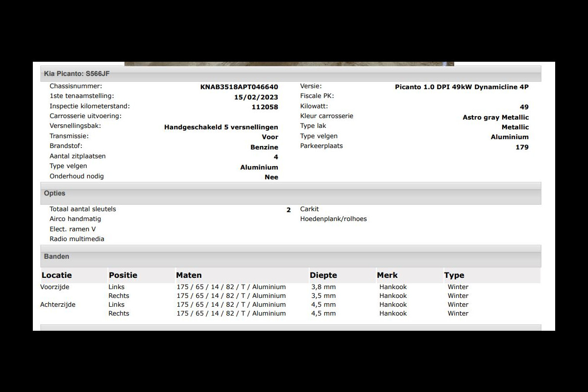Click the Banden section header
Screen dimensions: 588x392
tap(56, 257)
